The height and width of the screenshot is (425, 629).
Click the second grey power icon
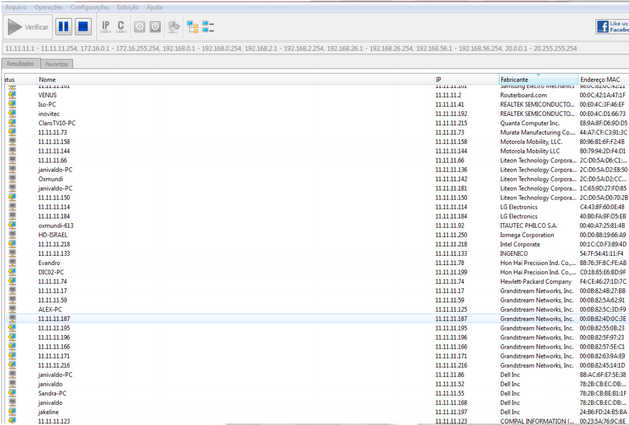click(155, 27)
